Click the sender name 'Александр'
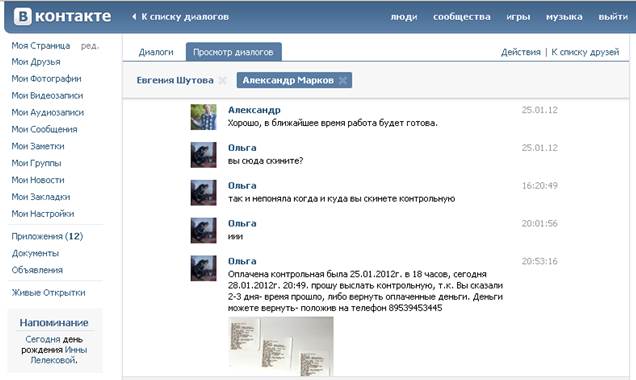Viewport: 636px width, 380px height. (254, 110)
